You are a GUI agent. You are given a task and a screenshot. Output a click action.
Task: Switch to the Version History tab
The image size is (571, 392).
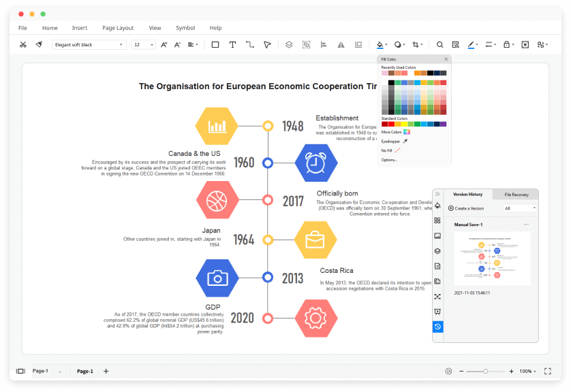[x=467, y=194]
